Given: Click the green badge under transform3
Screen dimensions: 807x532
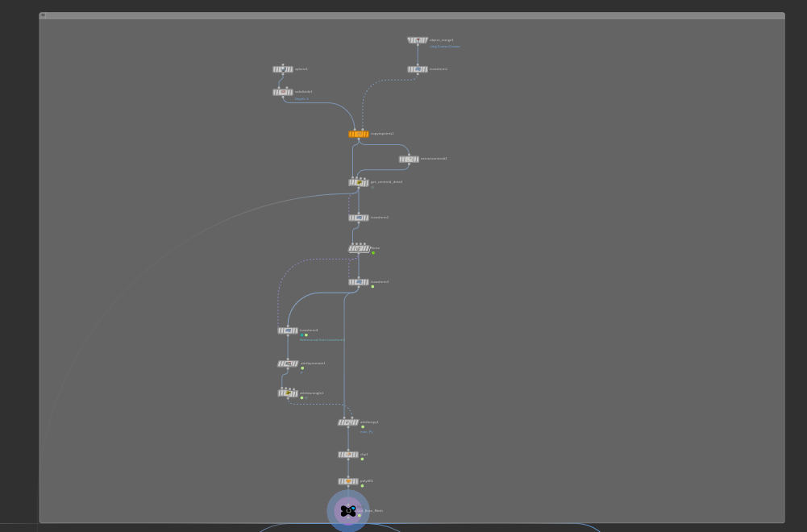Looking at the screenshot, I should pyautogui.click(x=372, y=287).
